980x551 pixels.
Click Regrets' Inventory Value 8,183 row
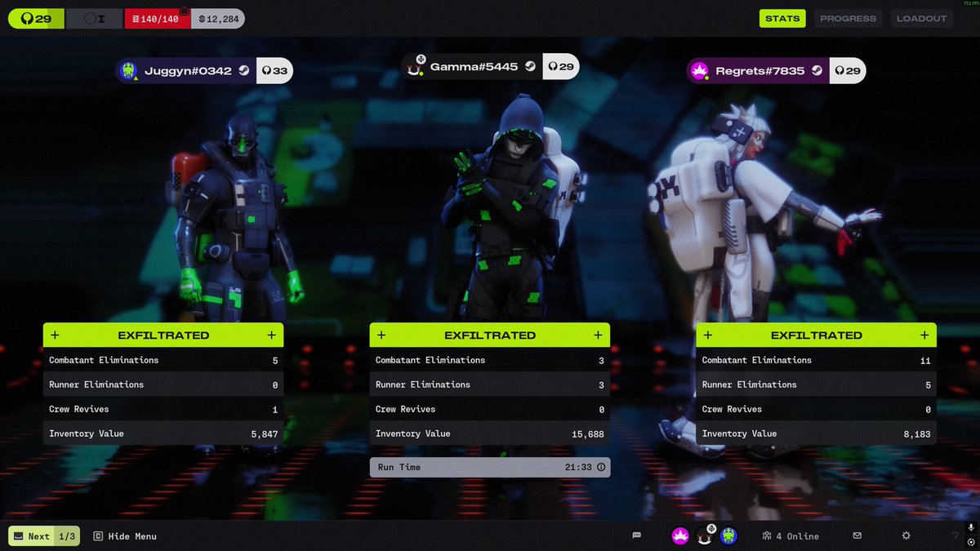[x=817, y=433]
